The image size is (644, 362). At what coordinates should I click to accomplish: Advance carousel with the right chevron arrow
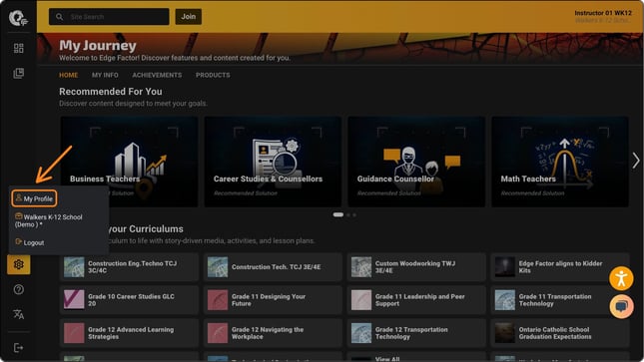click(636, 161)
